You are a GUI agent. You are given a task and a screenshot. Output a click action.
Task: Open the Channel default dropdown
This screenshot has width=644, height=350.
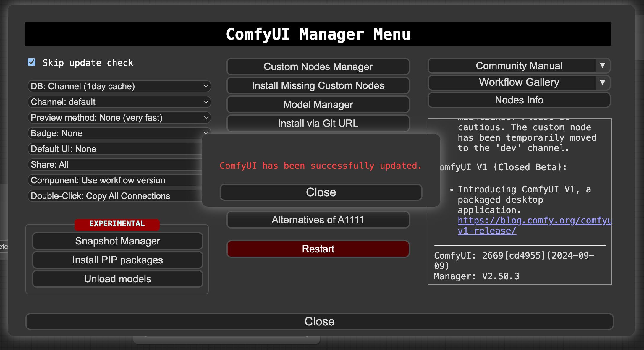click(119, 102)
